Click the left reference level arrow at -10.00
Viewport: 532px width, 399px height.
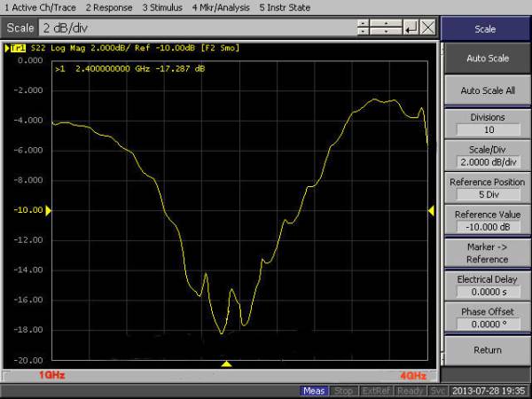(50, 210)
